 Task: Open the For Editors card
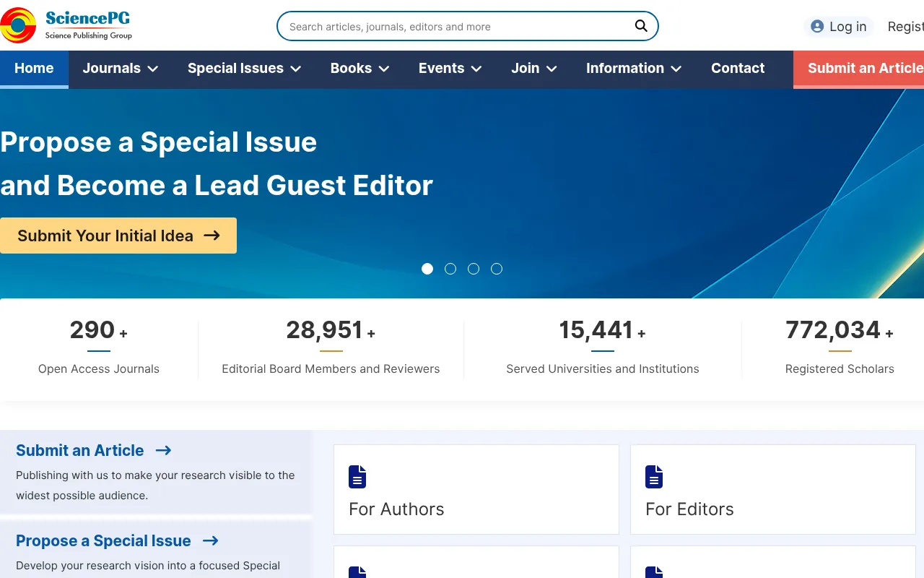tap(773, 489)
